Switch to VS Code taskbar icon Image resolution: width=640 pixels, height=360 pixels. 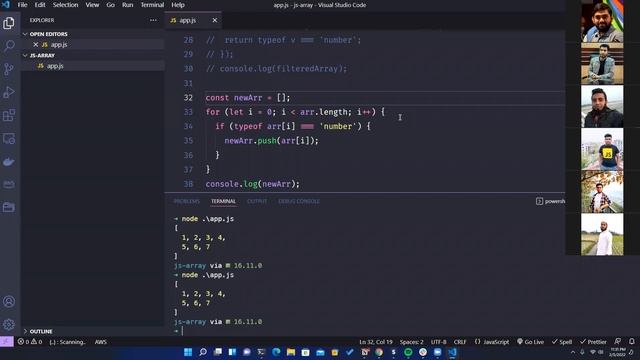click(452, 352)
